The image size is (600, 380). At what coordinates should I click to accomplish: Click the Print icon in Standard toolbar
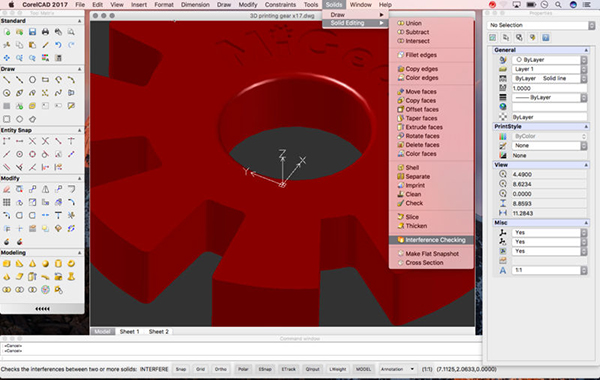(x=45, y=32)
